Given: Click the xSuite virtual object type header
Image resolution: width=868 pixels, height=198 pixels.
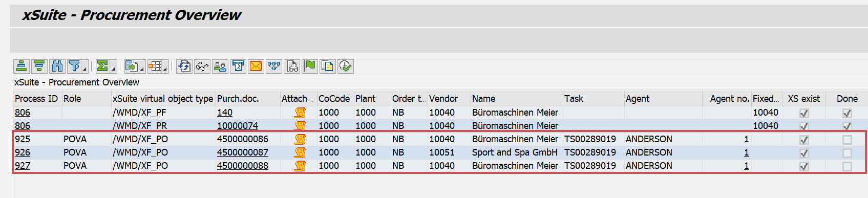Looking at the screenshot, I should tap(163, 99).
